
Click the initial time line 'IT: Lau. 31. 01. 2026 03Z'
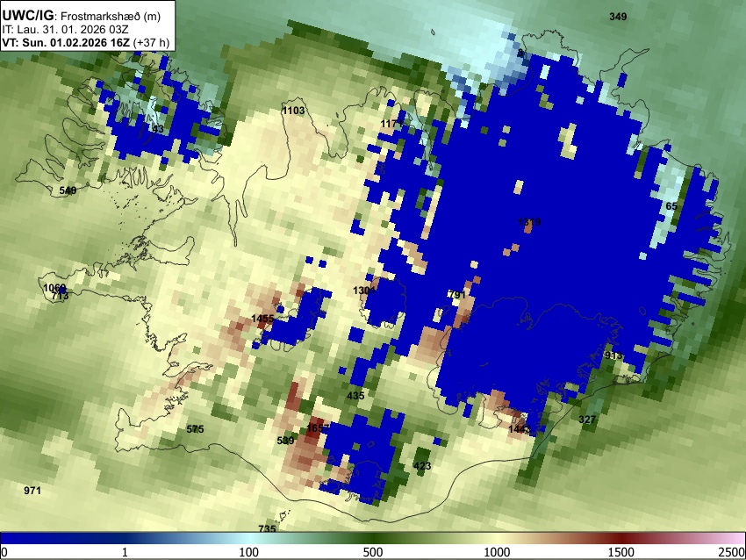pyautogui.click(x=65, y=30)
